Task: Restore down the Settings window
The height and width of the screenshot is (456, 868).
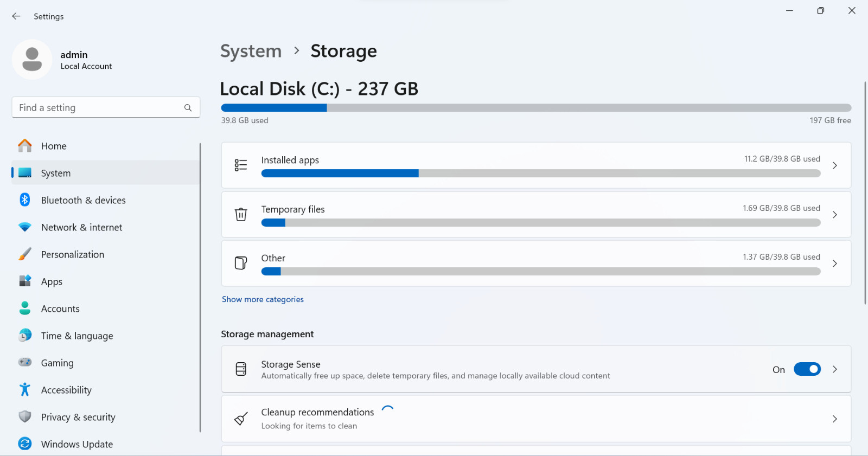Action: (x=821, y=11)
